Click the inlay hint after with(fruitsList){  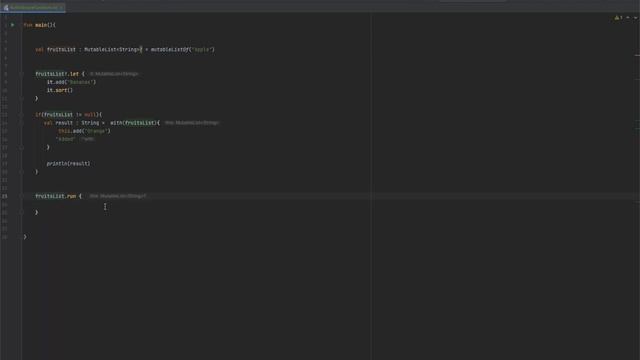[x=192, y=123]
